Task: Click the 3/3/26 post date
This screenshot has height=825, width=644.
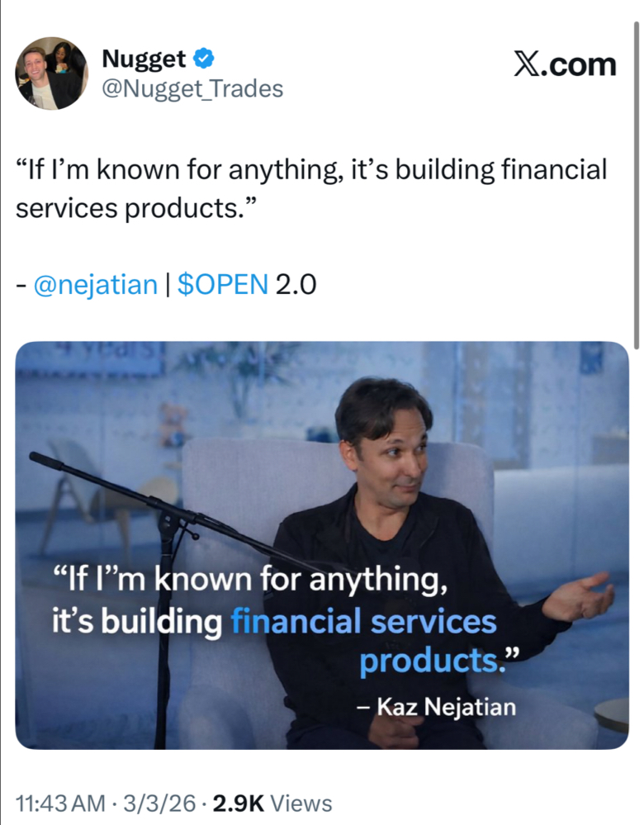Action: coord(159,804)
